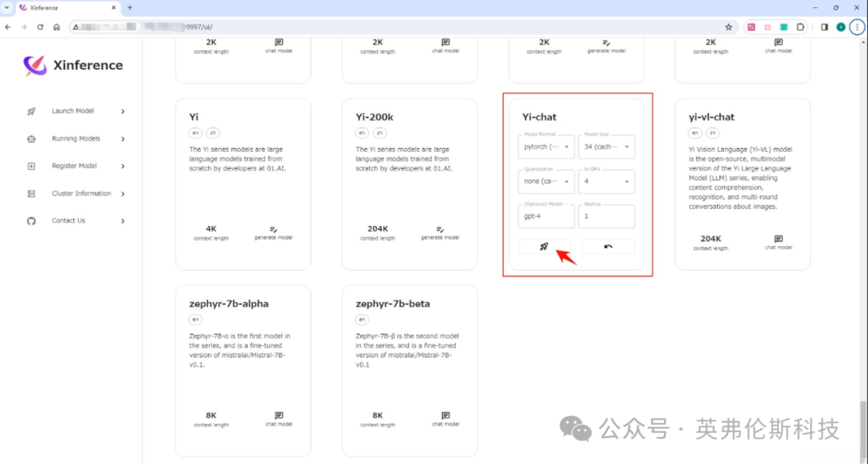Click the generate model icon on Yi-200k card
Image resolution: width=868 pixels, height=464 pixels.
coord(440,229)
